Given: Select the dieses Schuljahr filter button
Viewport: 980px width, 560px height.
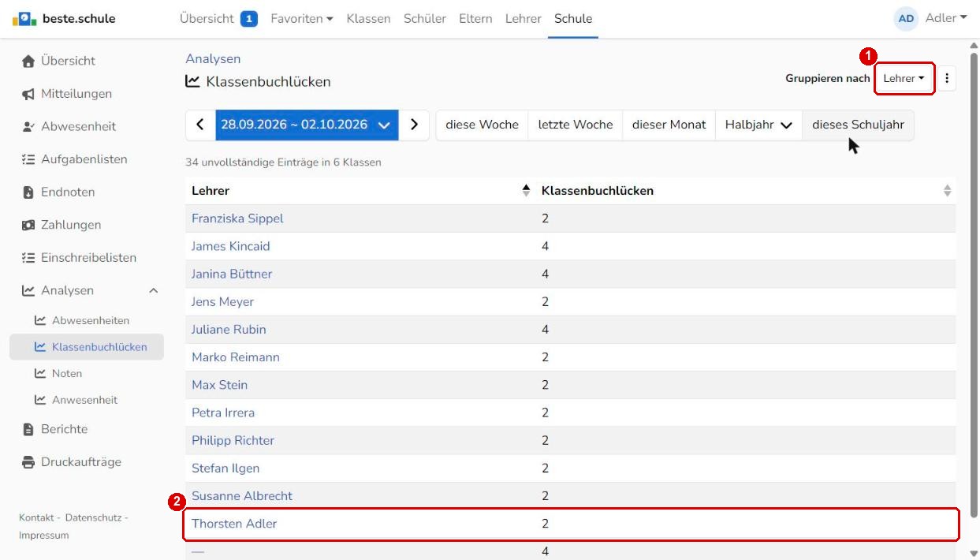Looking at the screenshot, I should [858, 125].
